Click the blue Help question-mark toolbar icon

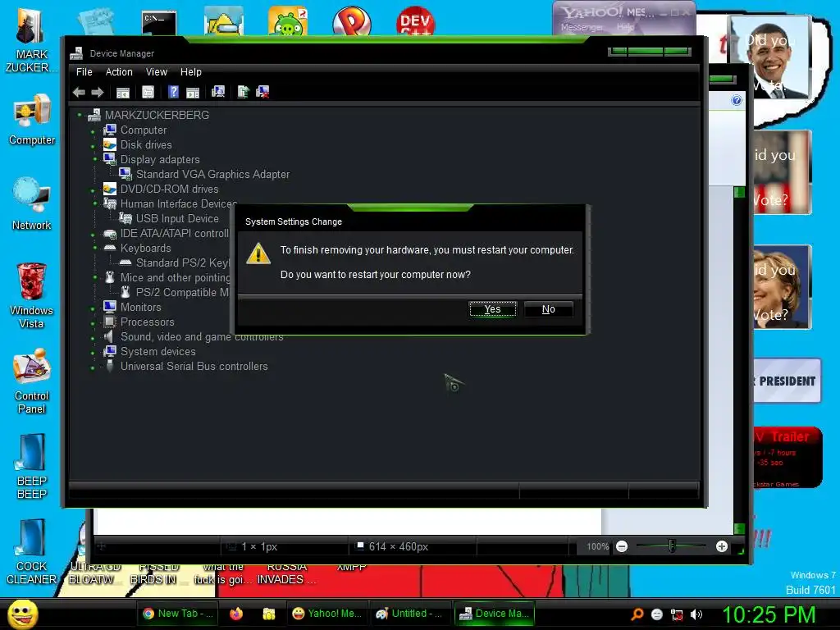point(173,92)
